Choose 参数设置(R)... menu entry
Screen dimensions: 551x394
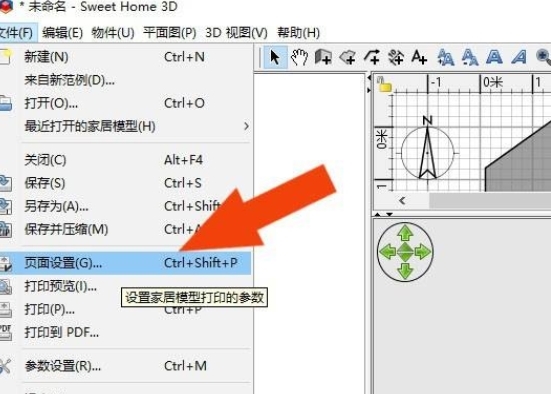pyautogui.click(x=125, y=366)
